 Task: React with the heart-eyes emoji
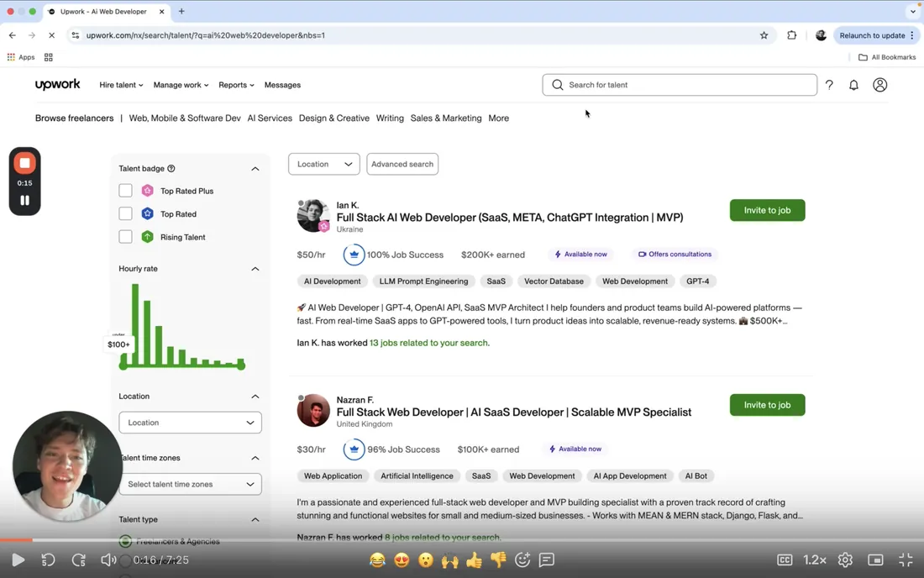point(402,560)
